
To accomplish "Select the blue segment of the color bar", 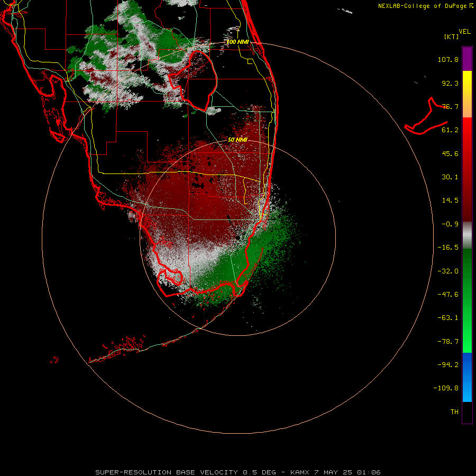I will coord(467,377).
